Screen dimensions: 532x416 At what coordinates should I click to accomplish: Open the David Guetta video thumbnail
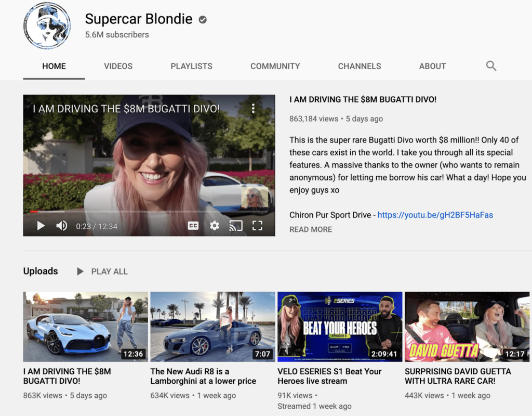467,326
